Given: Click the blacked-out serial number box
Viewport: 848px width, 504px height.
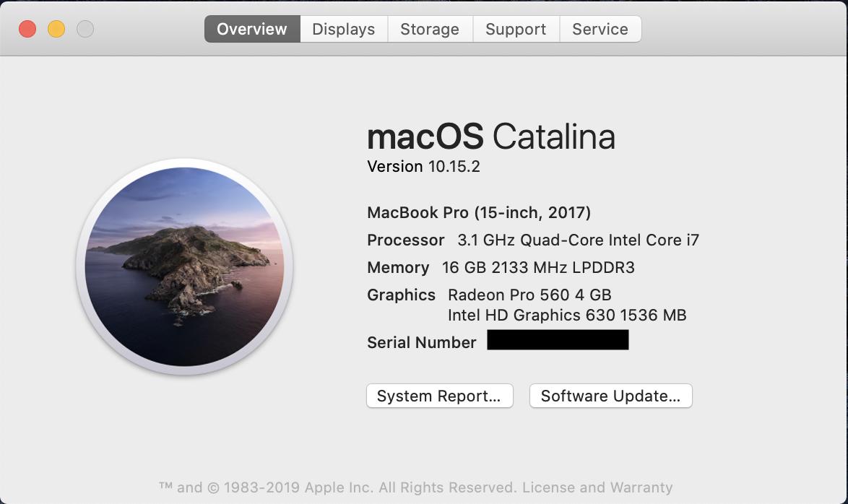Looking at the screenshot, I should pos(558,340).
